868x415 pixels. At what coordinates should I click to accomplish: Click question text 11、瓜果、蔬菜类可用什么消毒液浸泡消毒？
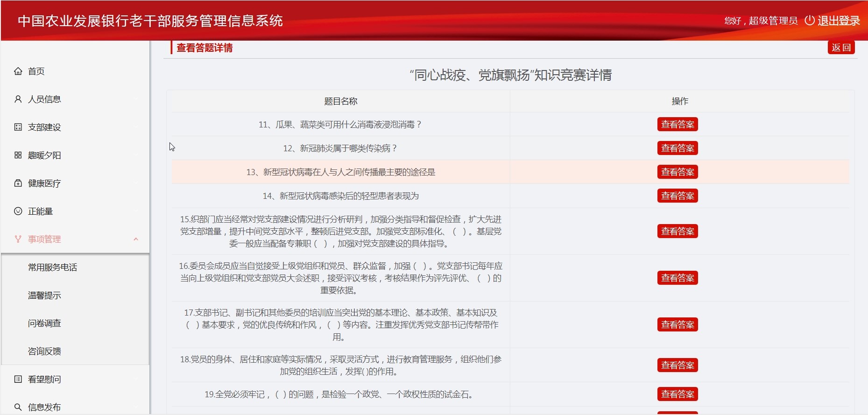click(x=340, y=125)
